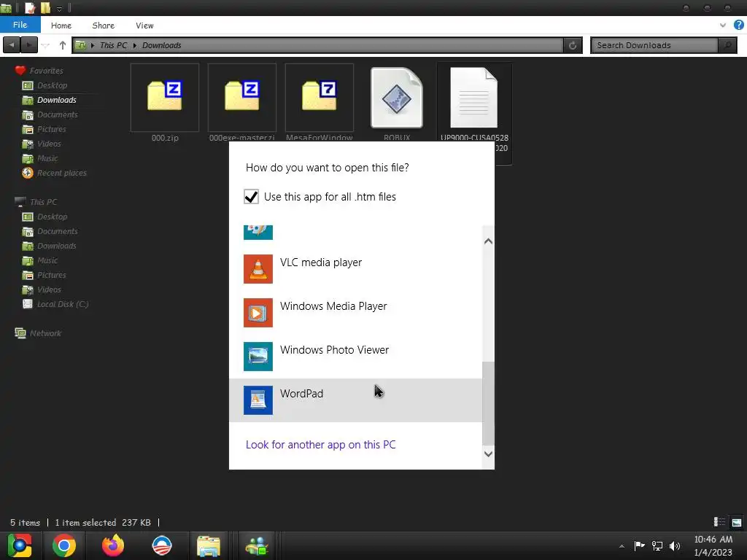Open Downloads under This PC
The image size is (747, 560).
(56, 246)
